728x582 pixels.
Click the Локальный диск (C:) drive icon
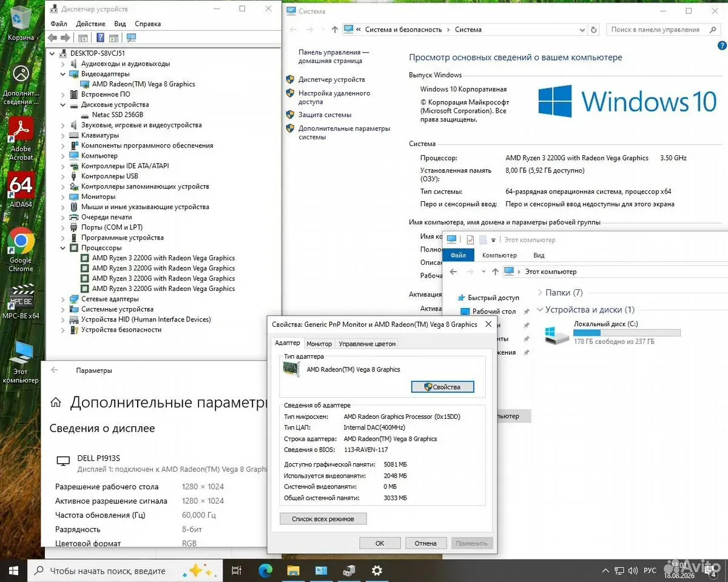(556, 335)
